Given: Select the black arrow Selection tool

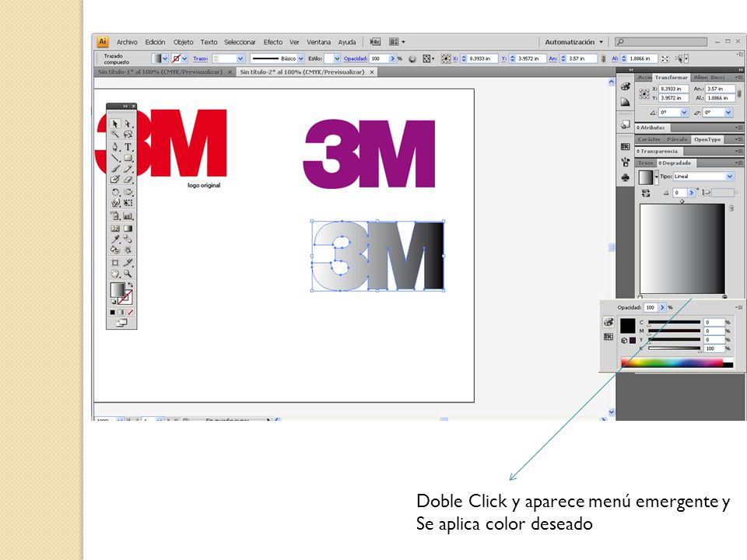Looking at the screenshot, I should tap(115, 124).
